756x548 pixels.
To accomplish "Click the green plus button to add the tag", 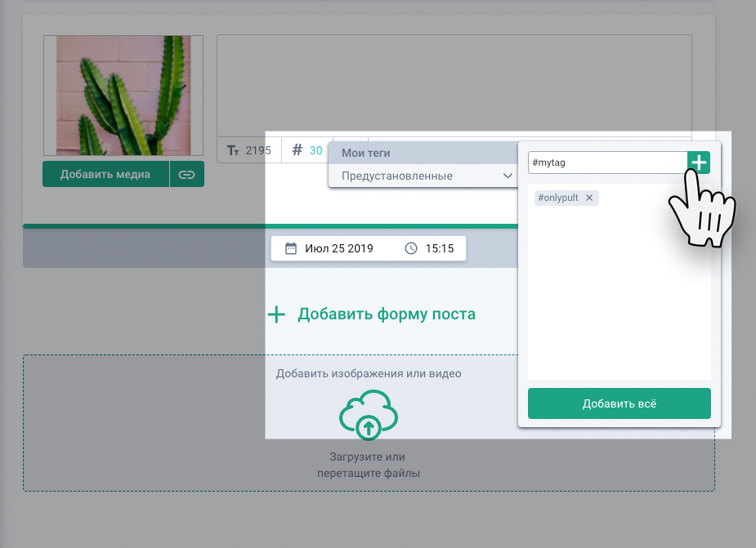I will 699,163.
